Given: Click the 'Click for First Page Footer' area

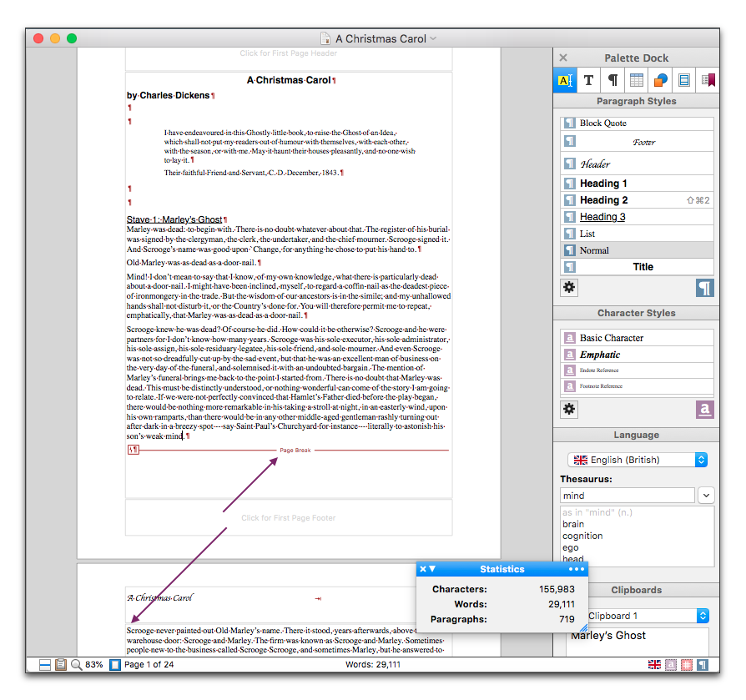Looking at the screenshot, I should coord(289,518).
